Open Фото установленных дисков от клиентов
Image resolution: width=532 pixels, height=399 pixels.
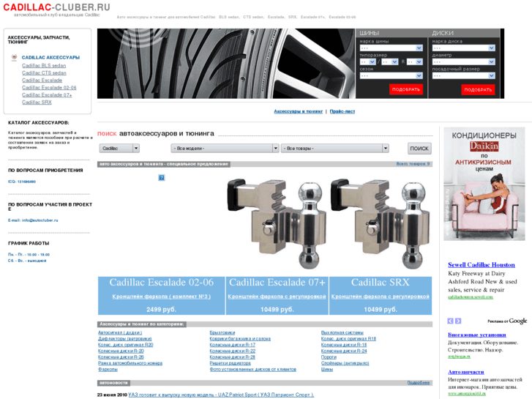click(252, 370)
